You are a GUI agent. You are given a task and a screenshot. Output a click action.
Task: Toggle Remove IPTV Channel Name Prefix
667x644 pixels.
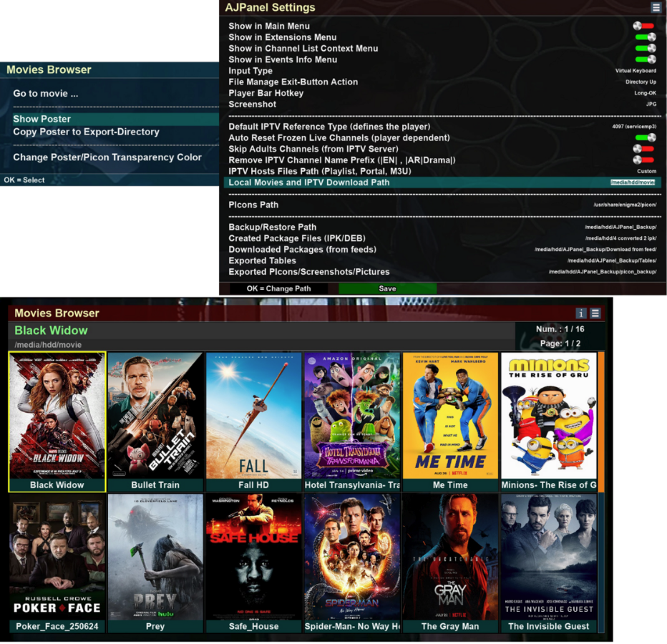click(x=643, y=160)
